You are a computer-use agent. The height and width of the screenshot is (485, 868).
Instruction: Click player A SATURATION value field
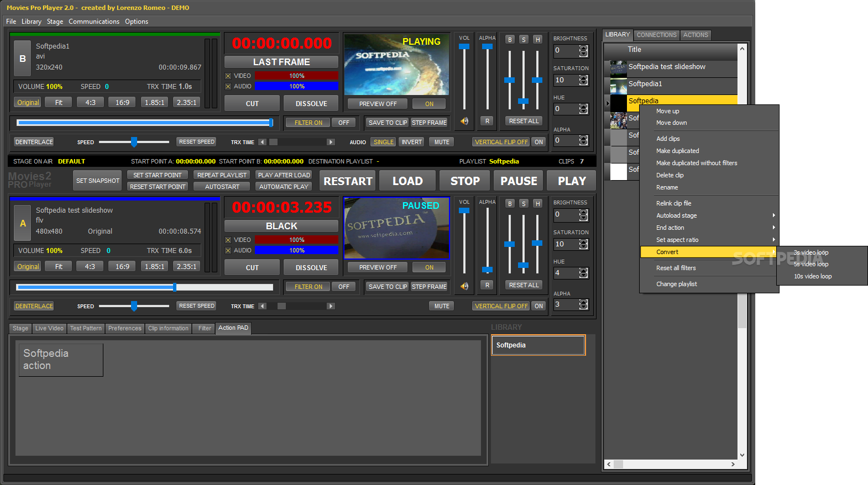(x=566, y=244)
